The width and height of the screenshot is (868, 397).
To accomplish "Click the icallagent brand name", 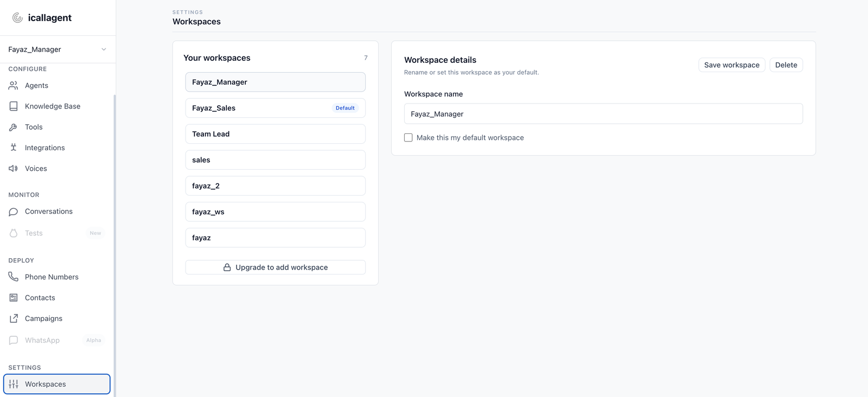I will coord(50,18).
